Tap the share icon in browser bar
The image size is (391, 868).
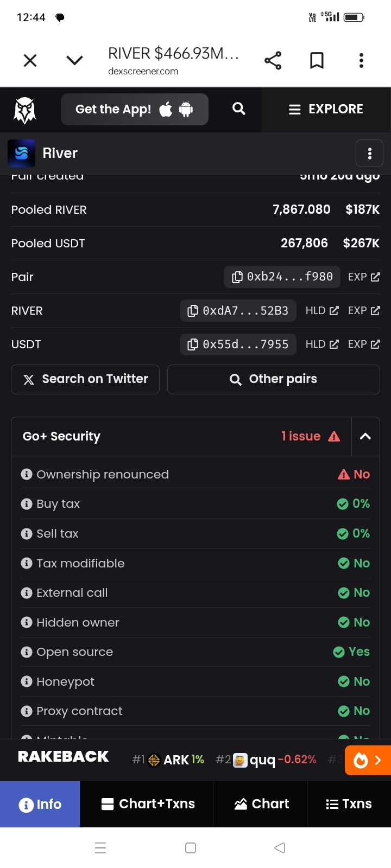[x=273, y=60]
